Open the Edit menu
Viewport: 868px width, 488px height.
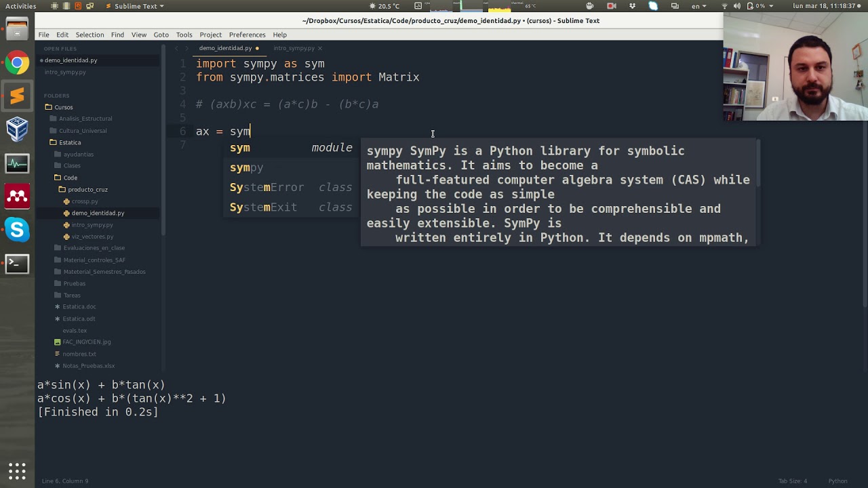point(62,35)
